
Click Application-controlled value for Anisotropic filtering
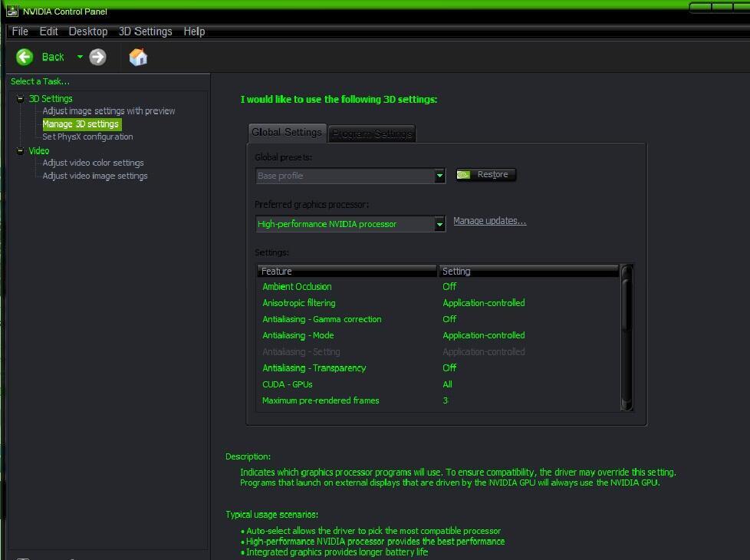(x=484, y=303)
